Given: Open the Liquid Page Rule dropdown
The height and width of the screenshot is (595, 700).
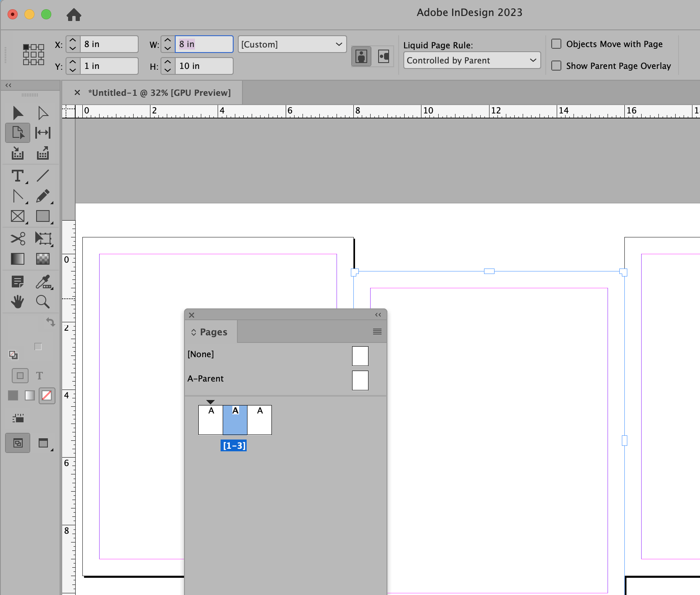Looking at the screenshot, I should click(471, 60).
